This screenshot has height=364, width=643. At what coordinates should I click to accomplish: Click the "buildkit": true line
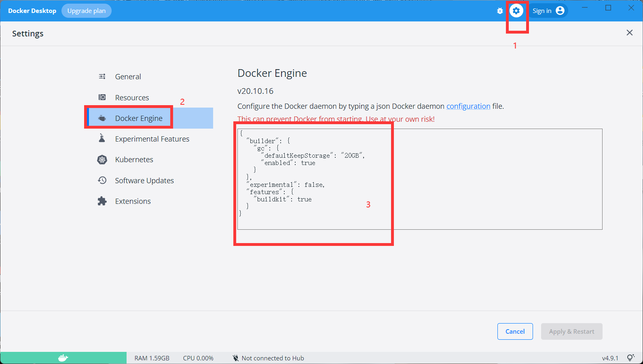tap(283, 199)
